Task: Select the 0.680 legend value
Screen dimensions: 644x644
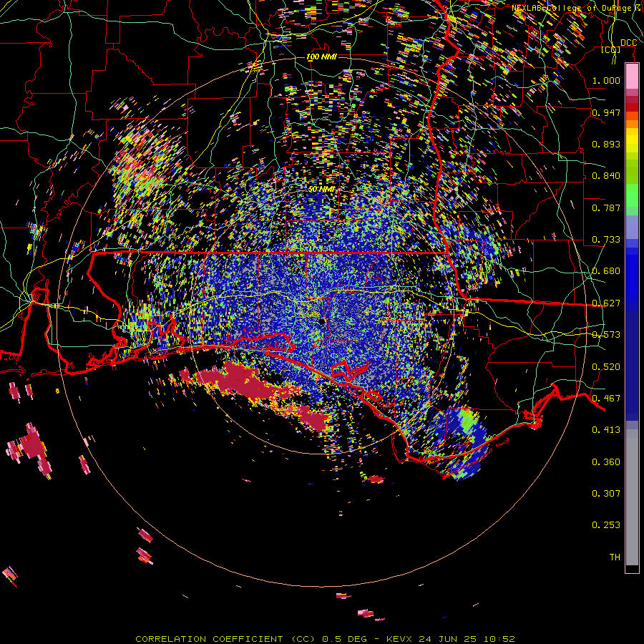Action: (606, 271)
